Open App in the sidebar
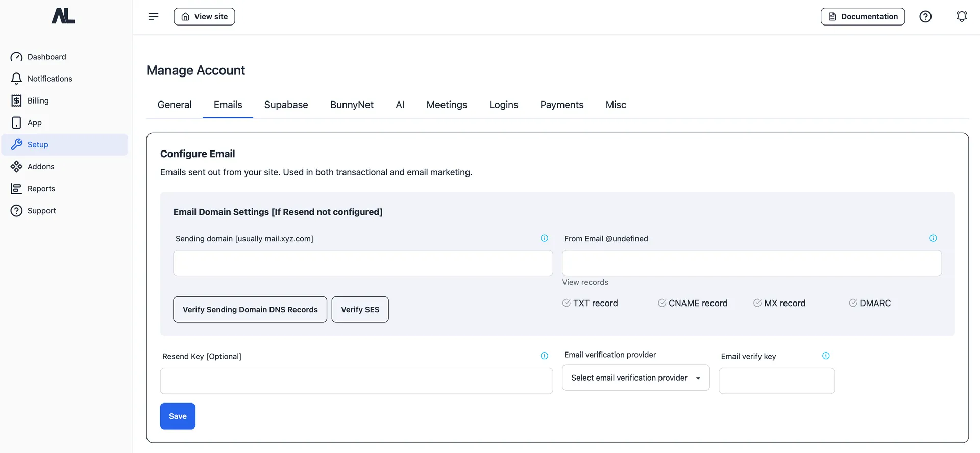Viewport: 980px width, 453px height. (65, 122)
